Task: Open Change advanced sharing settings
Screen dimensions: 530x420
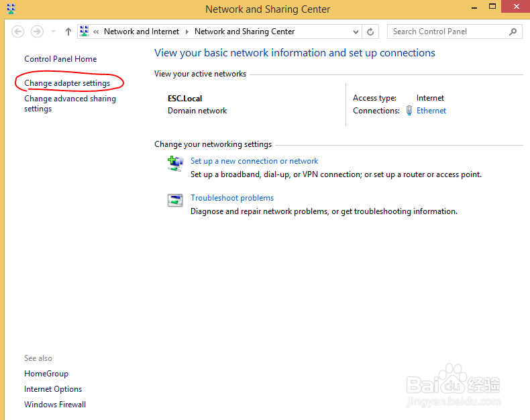Action: coord(70,103)
